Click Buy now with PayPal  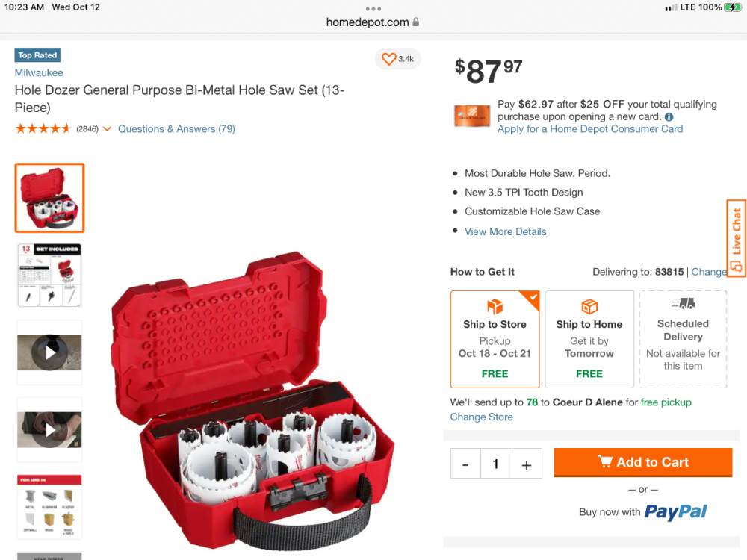(x=642, y=512)
